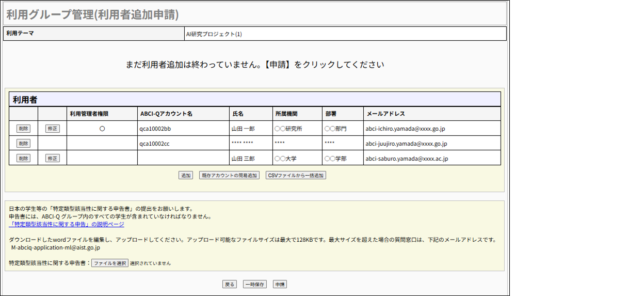
Task: Click the メールアドレス column header
Action: coord(385,114)
